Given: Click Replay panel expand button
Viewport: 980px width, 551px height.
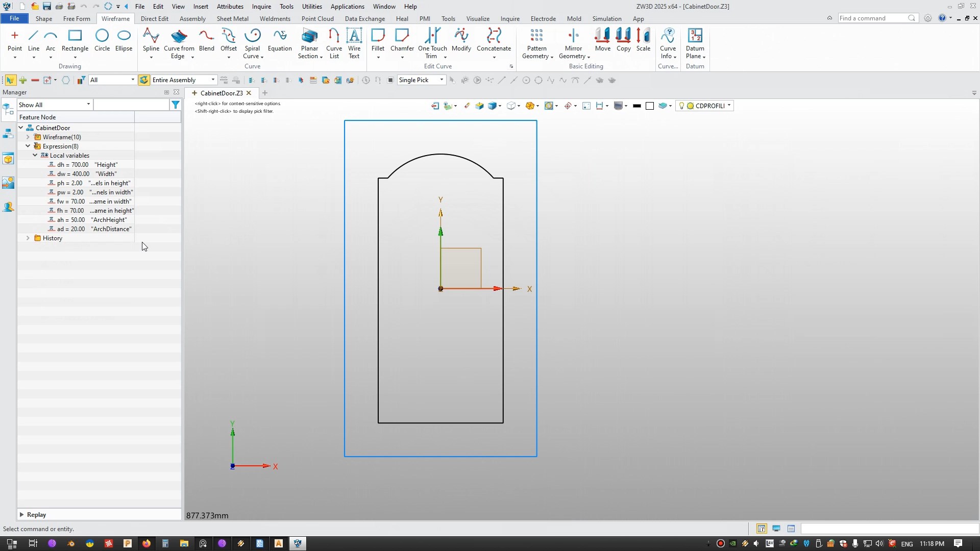Looking at the screenshot, I should point(21,514).
